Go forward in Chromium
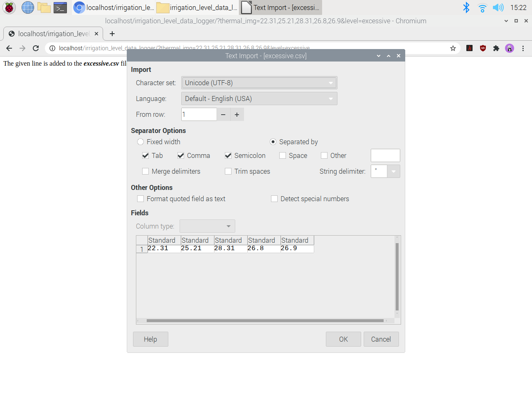 22,48
